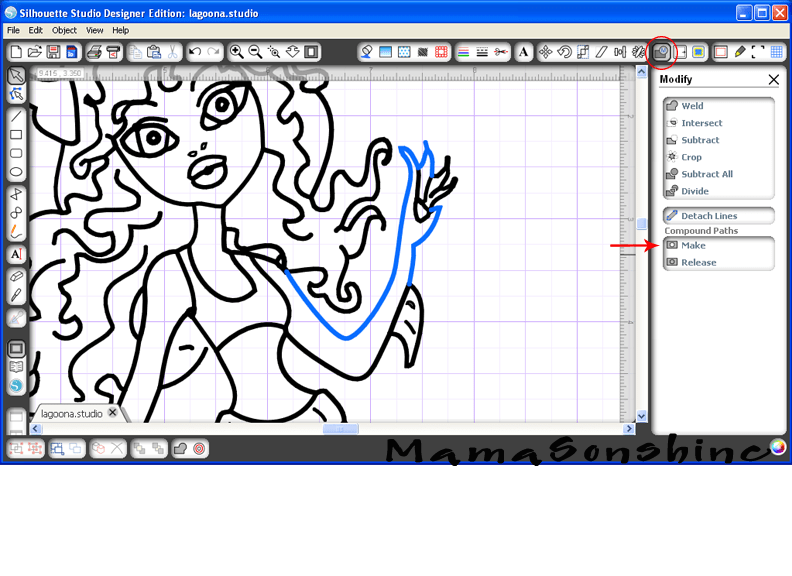Choose the Ellipse drawing tool
792x576 pixels.
[16, 172]
